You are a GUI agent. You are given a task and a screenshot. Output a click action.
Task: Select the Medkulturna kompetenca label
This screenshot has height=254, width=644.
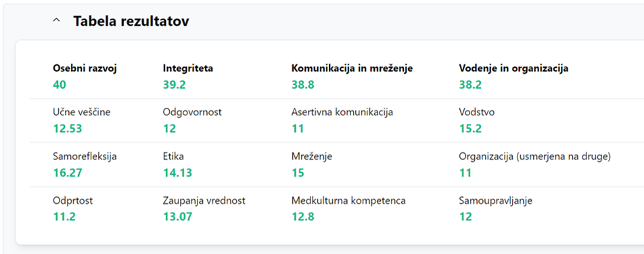click(x=348, y=200)
